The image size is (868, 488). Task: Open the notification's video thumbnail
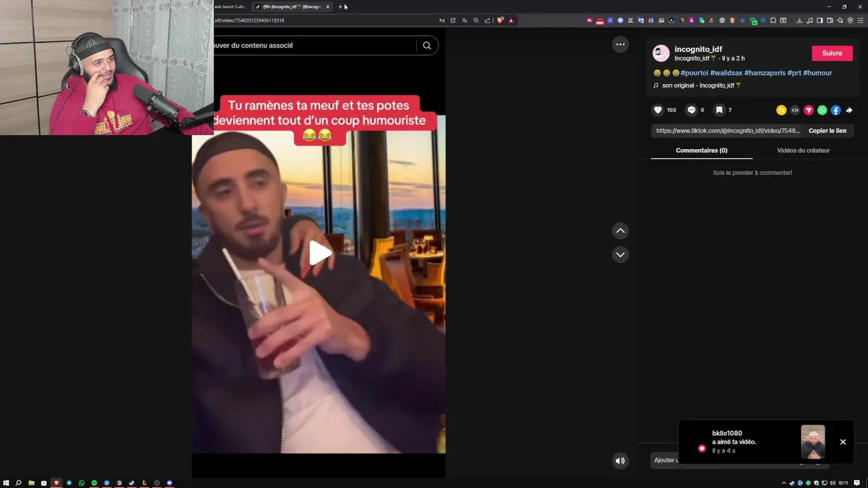pyautogui.click(x=812, y=442)
